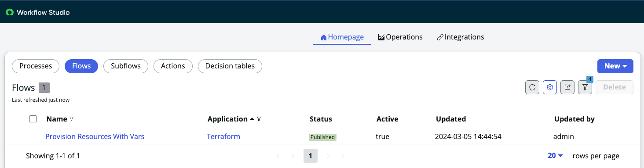Screen dimensions: 644x168
Task: Open Provision Resources With Vars flow
Action: tap(95, 137)
